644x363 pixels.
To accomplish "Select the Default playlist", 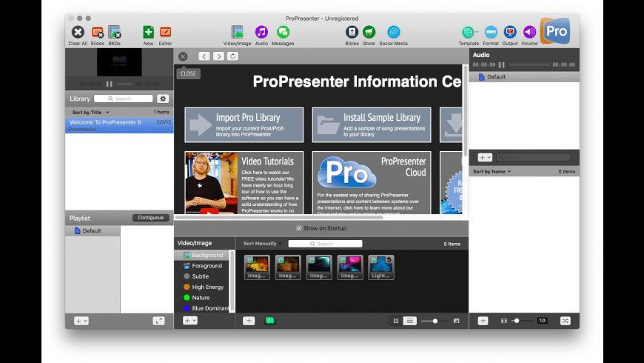I will pyautogui.click(x=93, y=231).
